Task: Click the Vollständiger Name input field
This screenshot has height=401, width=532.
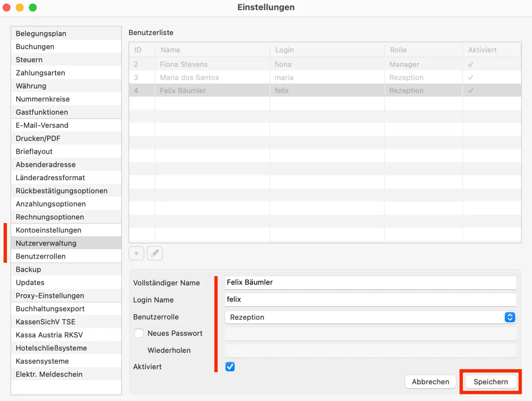Action: click(370, 282)
